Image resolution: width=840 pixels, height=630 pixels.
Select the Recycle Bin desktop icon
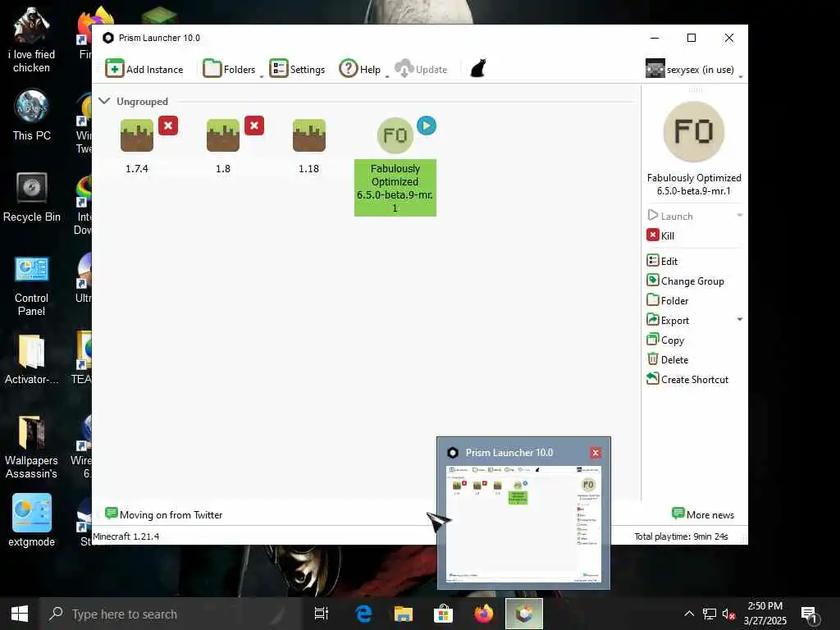(x=32, y=197)
